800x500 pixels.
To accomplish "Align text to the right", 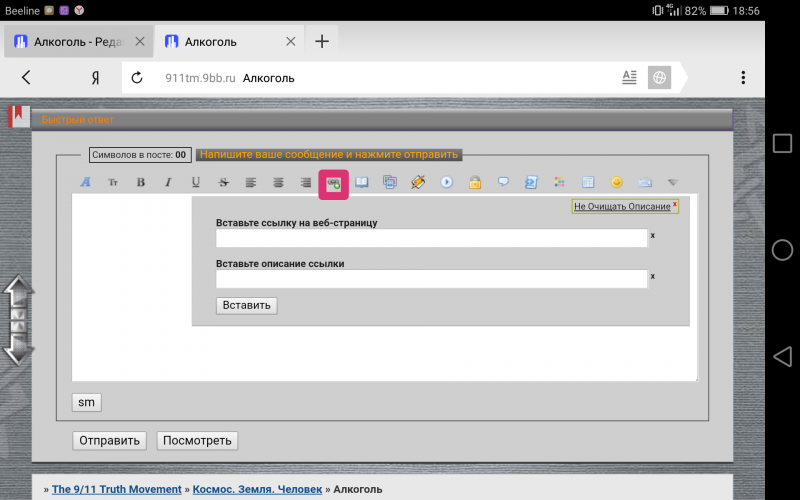I will coord(306,182).
